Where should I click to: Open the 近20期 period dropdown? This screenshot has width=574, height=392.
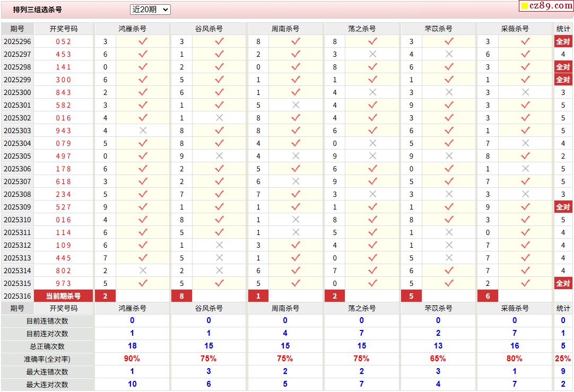click(x=150, y=10)
